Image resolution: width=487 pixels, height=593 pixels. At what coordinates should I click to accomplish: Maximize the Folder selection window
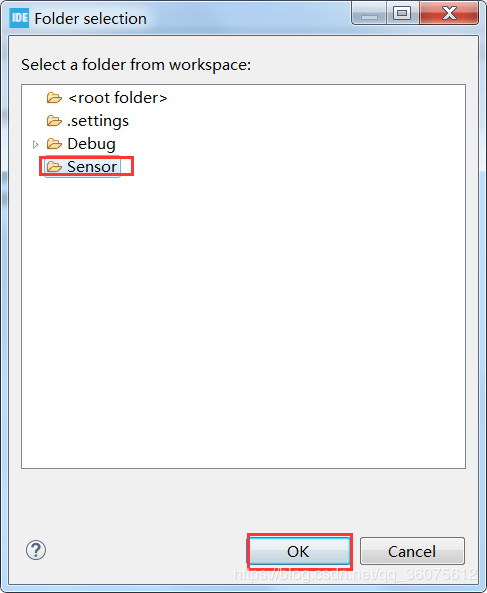point(402,14)
